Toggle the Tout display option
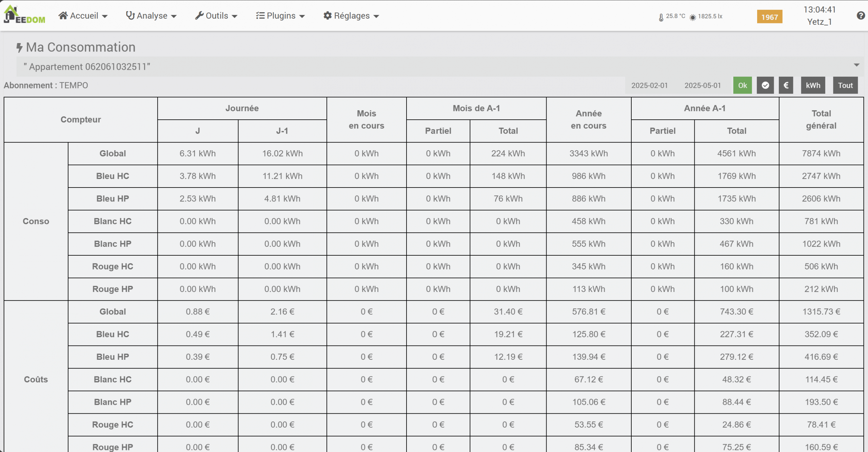This screenshot has height=452, width=868. [x=845, y=85]
